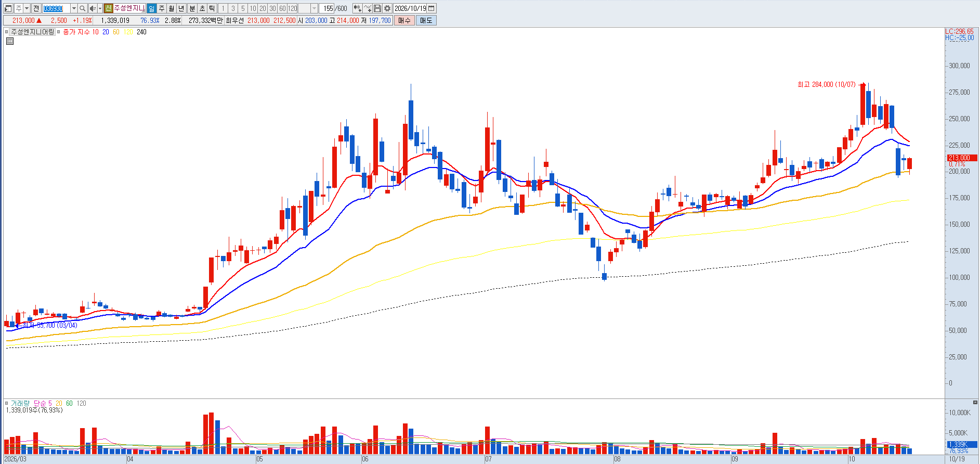This screenshot has height=464, width=980.
Task: Click the small square marker before 종가 지수
Action: [x=59, y=32]
